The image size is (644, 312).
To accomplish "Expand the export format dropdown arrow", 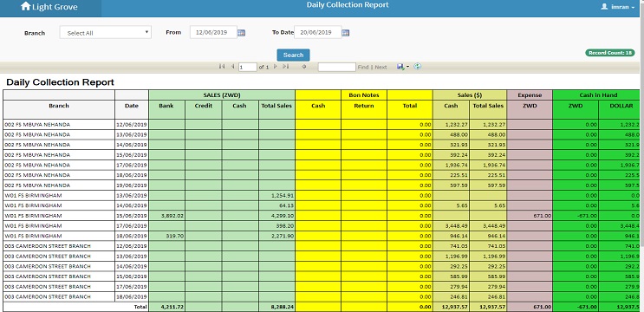I will [x=407, y=67].
